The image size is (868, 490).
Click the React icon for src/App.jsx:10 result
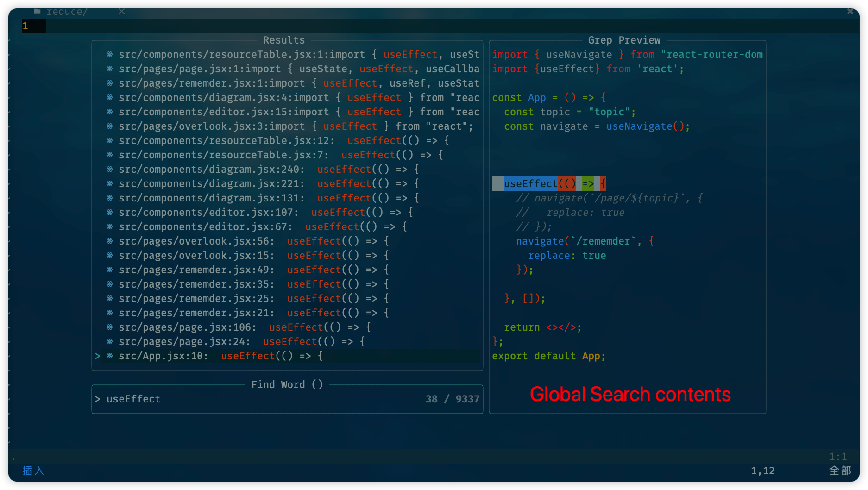[110, 356]
